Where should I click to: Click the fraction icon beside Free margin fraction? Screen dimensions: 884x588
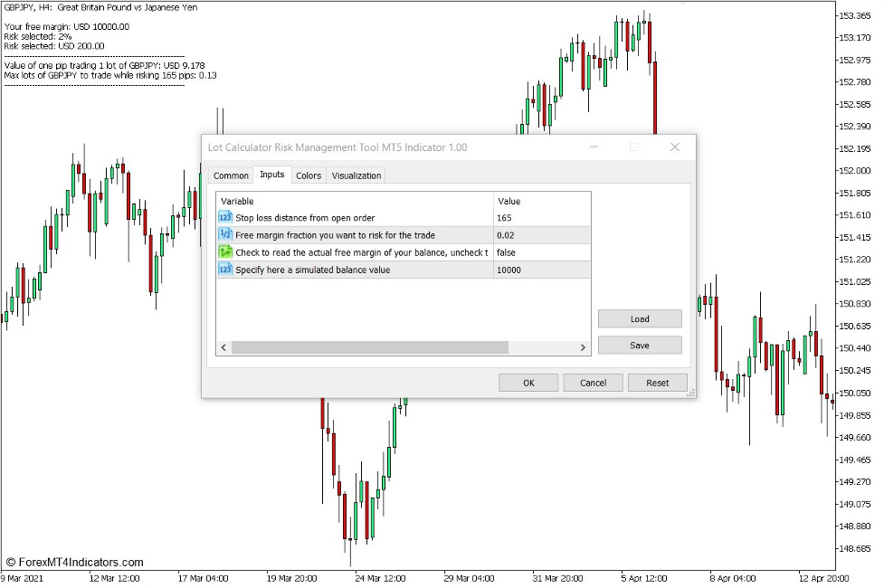pyautogui.click(x=224, y=235)
